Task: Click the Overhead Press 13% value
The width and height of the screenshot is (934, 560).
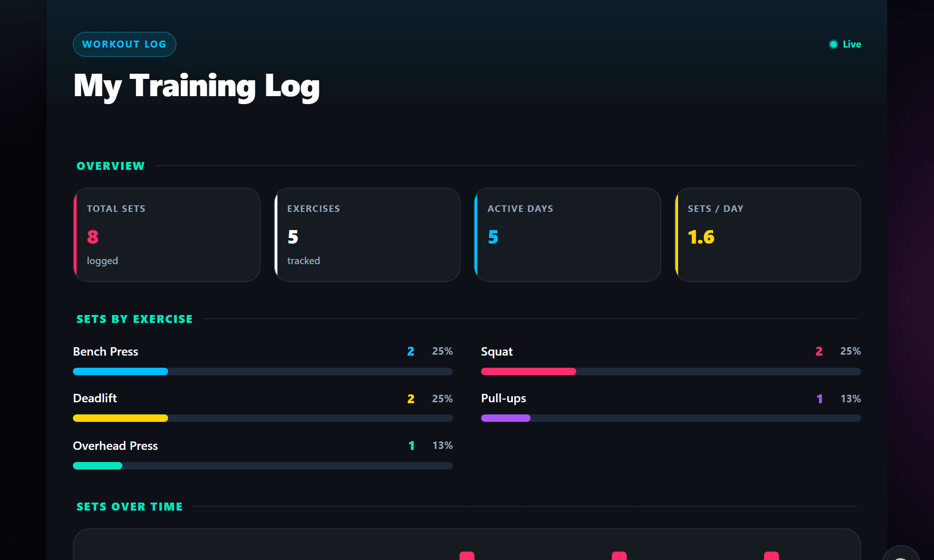Action: point(443,446)
